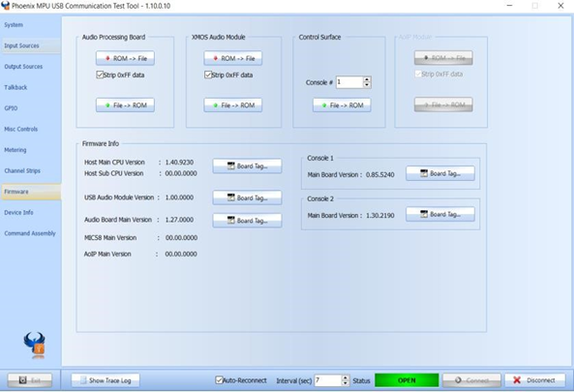The width and height of the screenshot is (574, 392).
Task: Click the green OPEN status indicator
Action: [x=407, y=380]
